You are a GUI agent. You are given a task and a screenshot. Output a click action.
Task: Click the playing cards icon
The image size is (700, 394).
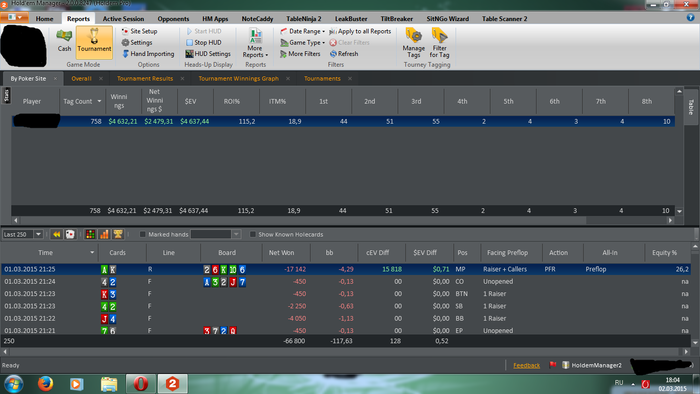[70, 234]
